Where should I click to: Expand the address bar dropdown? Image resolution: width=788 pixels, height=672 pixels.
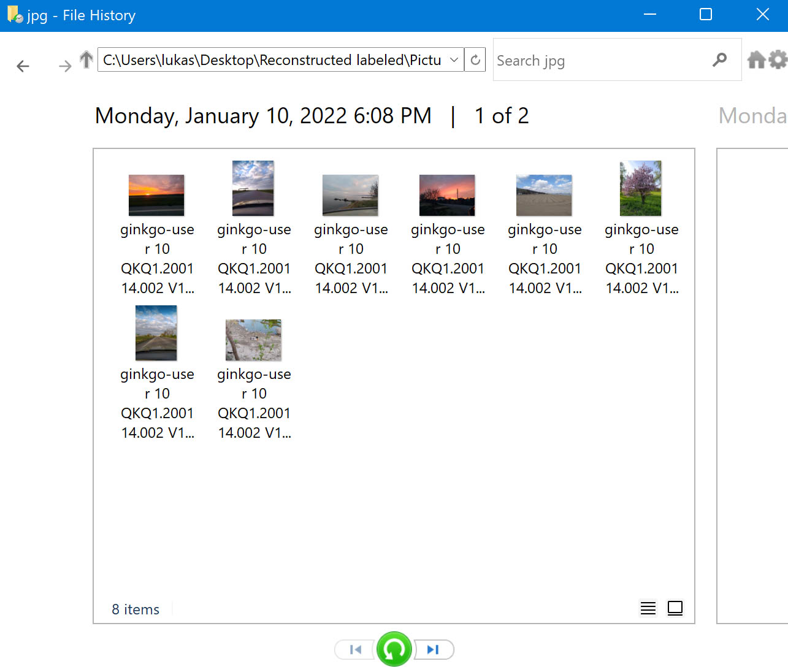pos(454,60)
